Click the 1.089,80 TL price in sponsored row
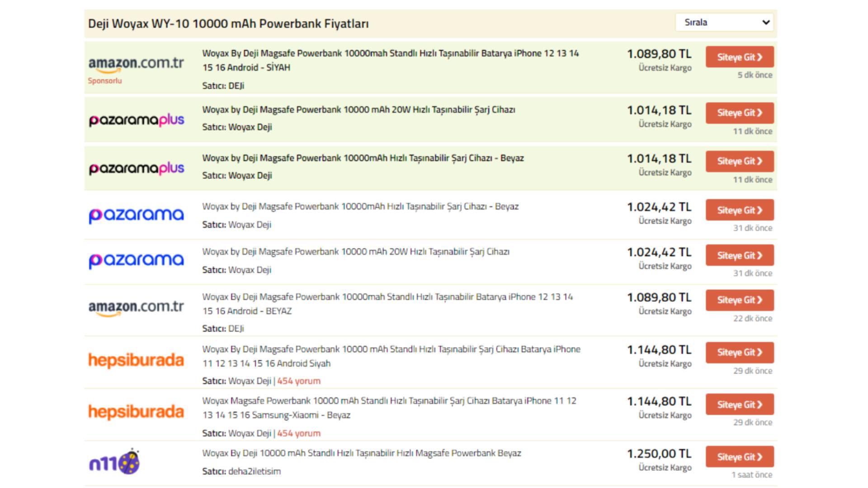 pos(659,54)
